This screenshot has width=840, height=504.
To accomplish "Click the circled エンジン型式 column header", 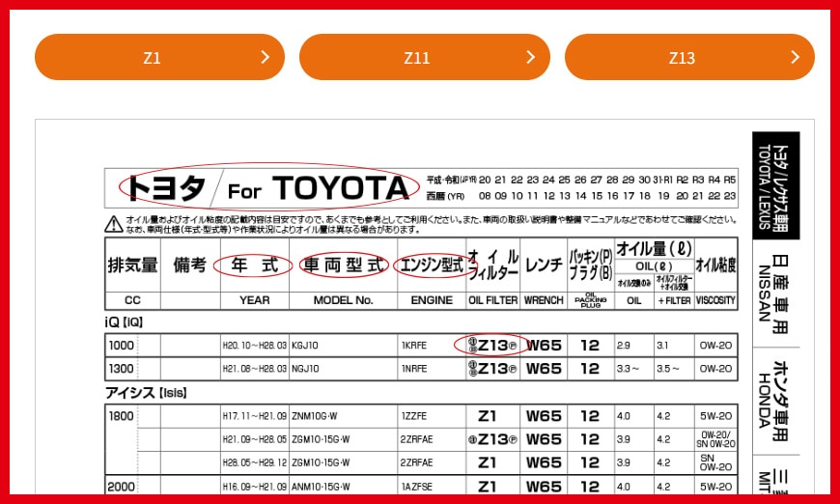I will click(431, 266).
